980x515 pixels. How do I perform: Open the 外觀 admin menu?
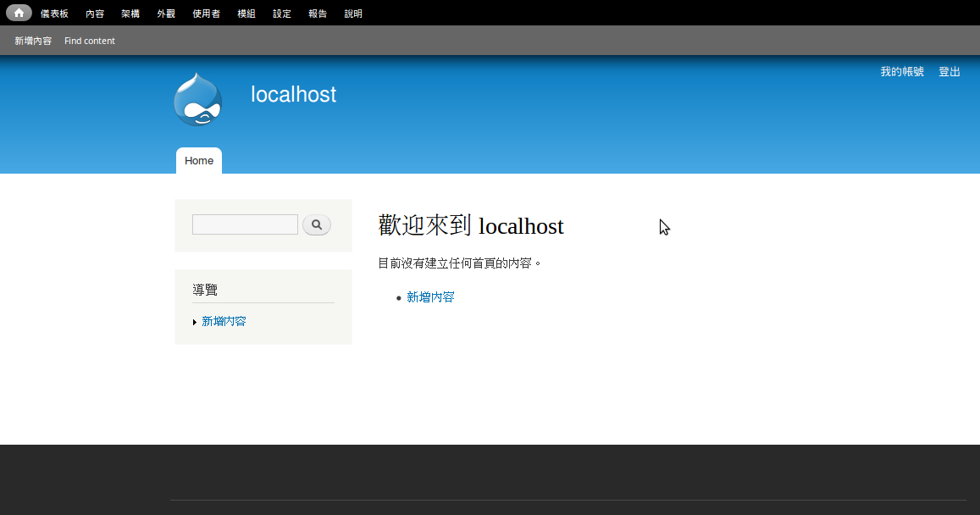point(166,13)
